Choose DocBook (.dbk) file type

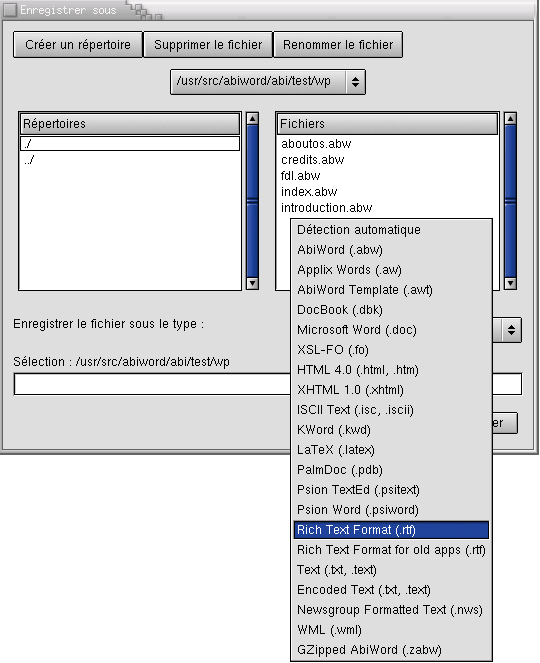pos(391,310)
